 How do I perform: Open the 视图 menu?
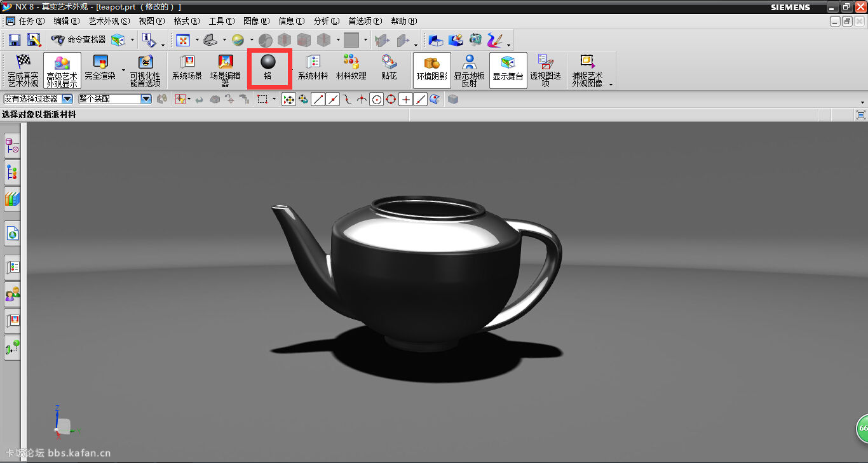[151, 21]
